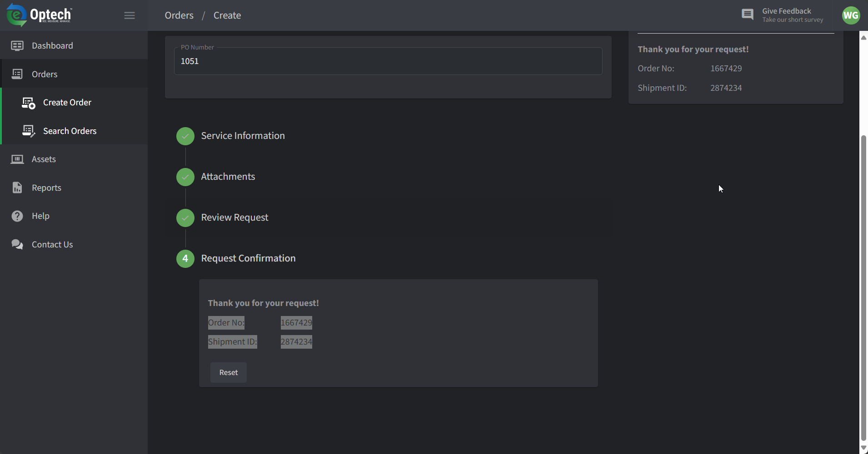
Task: Click into the PO Number field
Action: (x=388, y=61)
